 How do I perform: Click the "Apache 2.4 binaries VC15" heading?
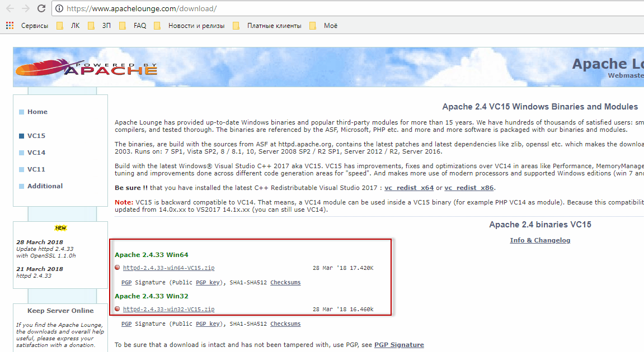(540, 225)
